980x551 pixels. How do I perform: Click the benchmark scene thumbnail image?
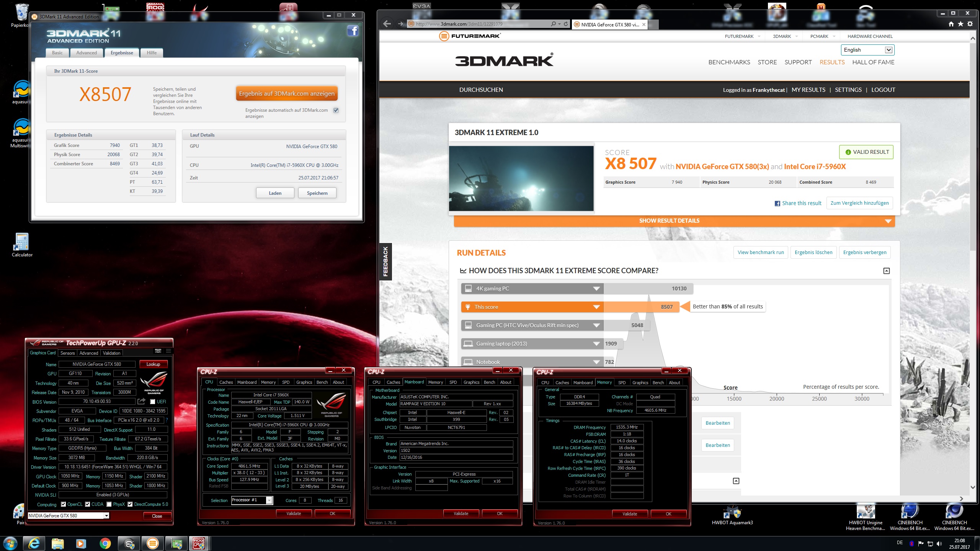[521, 178]
